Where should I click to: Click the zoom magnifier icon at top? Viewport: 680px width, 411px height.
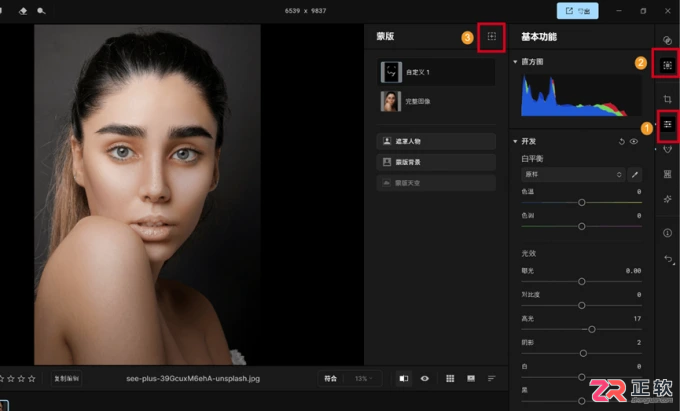[41, 11]
